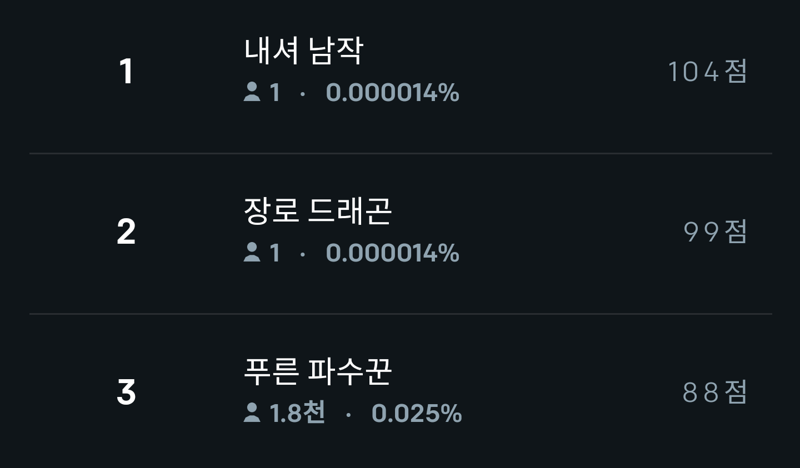Click the person icon under 푸른 파수꾼
The width and height of the screenshot is (800, 468).
coord(252,412)
